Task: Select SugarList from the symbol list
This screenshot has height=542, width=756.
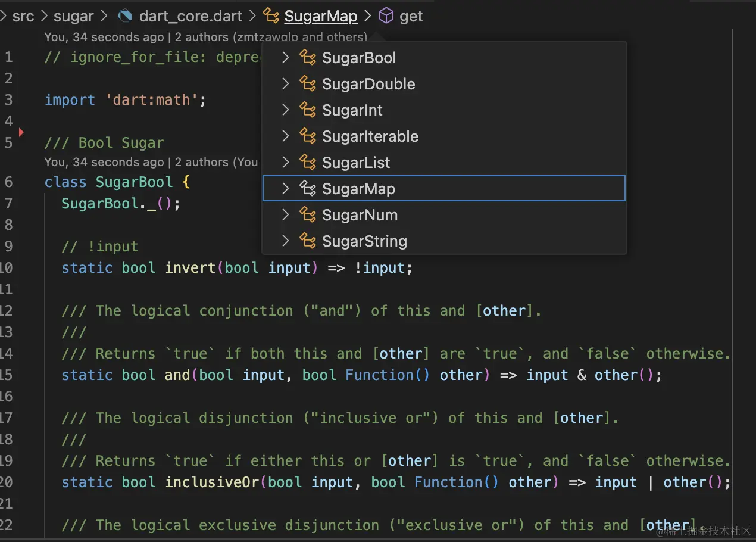Action: (x=356, y=163)
